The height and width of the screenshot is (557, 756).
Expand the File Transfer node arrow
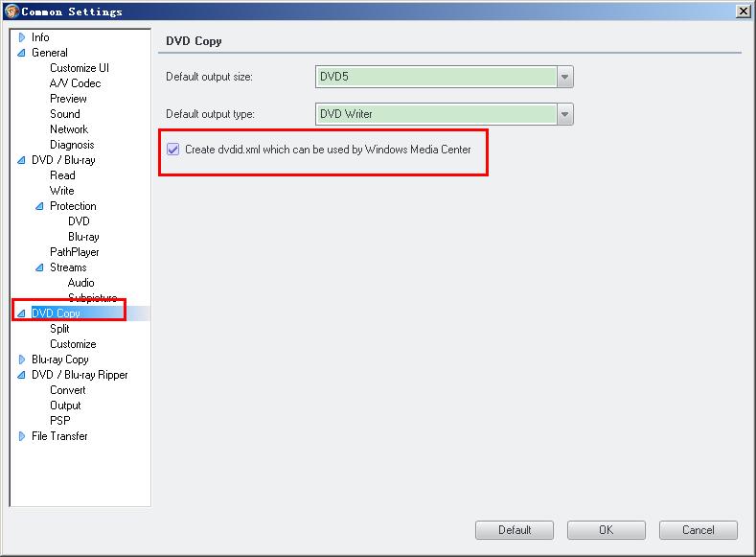(22, 436)
